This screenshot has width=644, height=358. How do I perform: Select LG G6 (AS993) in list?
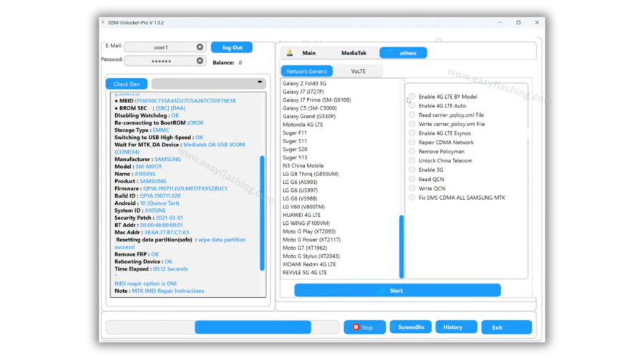click(x=300, y=182)
